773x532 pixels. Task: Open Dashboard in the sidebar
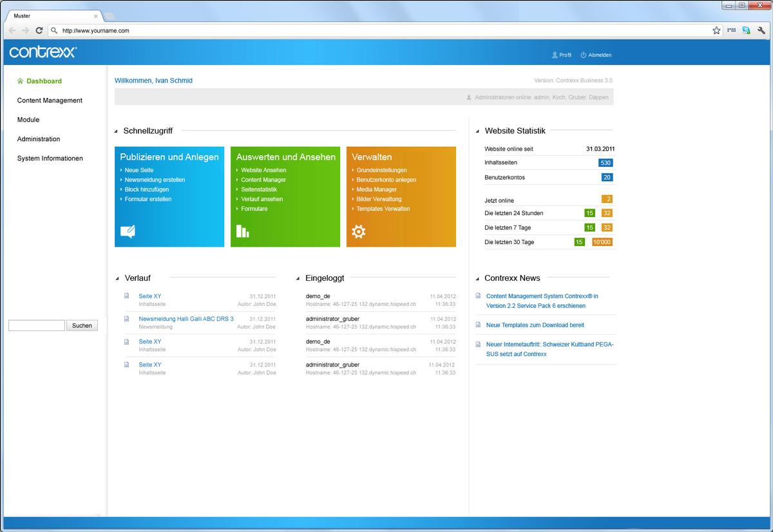(x=44, y=81)
